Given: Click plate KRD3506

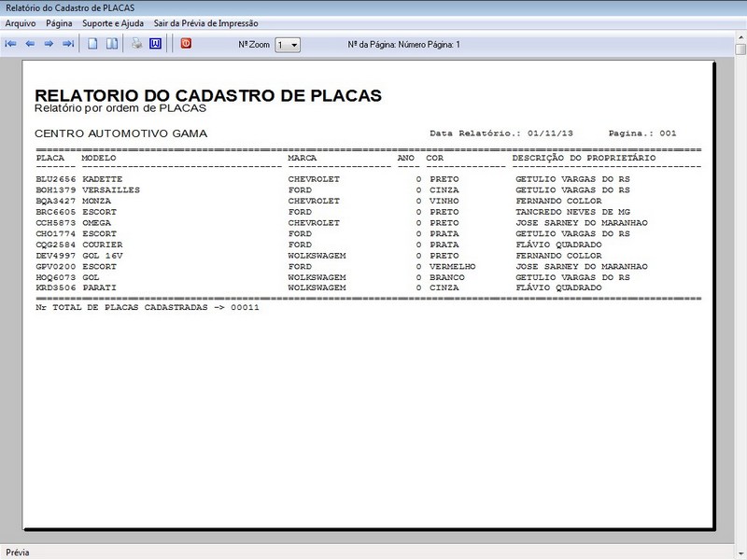Looking at the screenshot, I should [x=56, y=288].
